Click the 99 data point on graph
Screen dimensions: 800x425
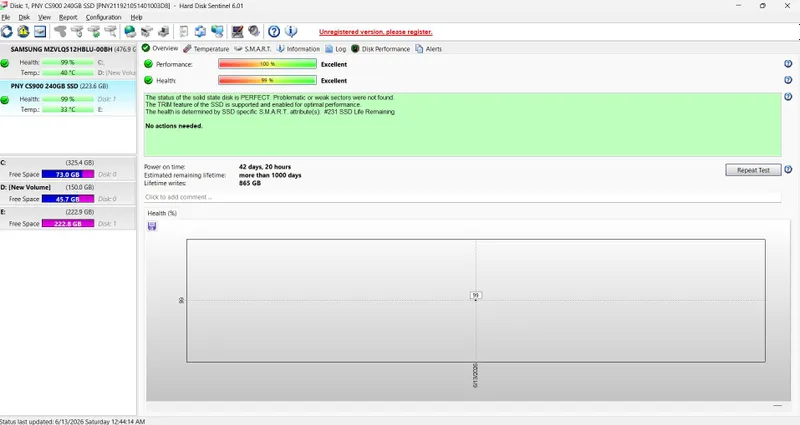click(476, 296)
